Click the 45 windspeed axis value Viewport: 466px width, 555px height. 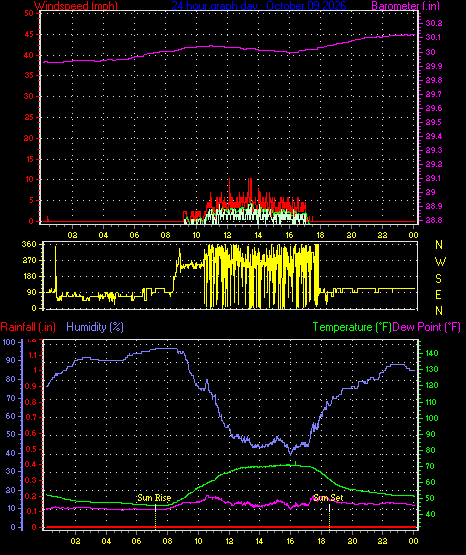click(x=29, y=35)
